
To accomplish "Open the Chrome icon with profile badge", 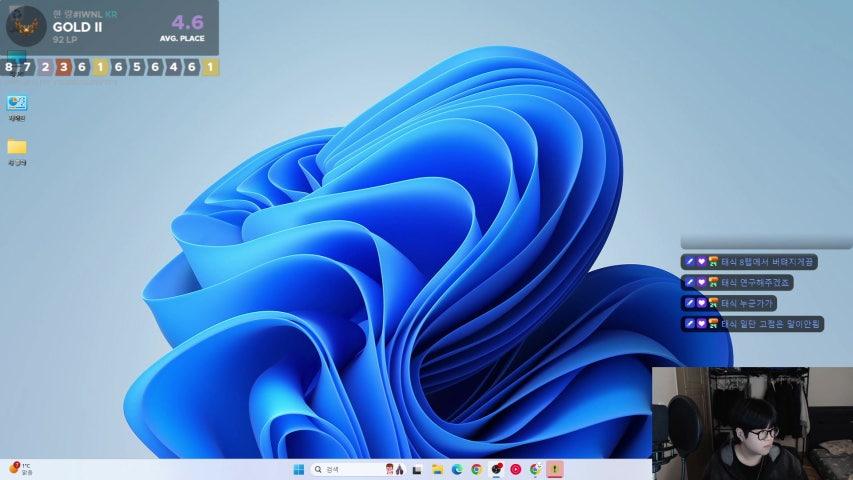I will coord(535,469).
